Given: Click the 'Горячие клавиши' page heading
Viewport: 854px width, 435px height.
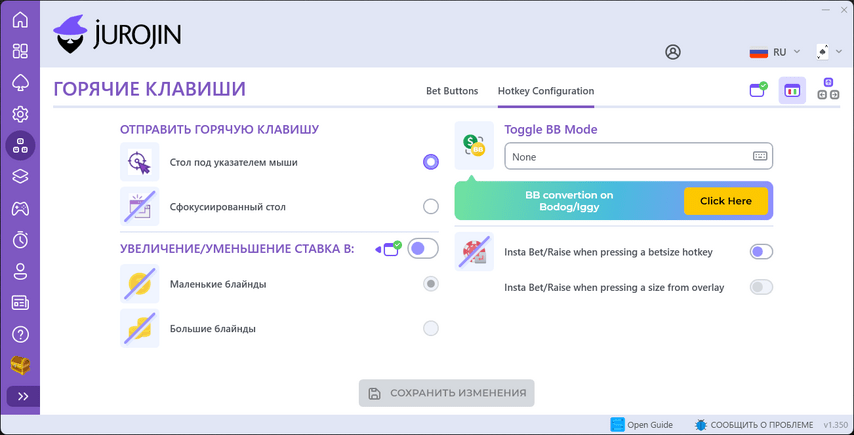Looking at the screenshot, I should (x=150, y=89).
